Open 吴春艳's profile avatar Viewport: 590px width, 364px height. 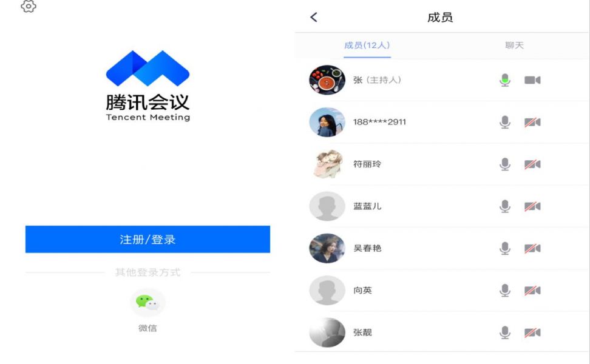point(327,248)
